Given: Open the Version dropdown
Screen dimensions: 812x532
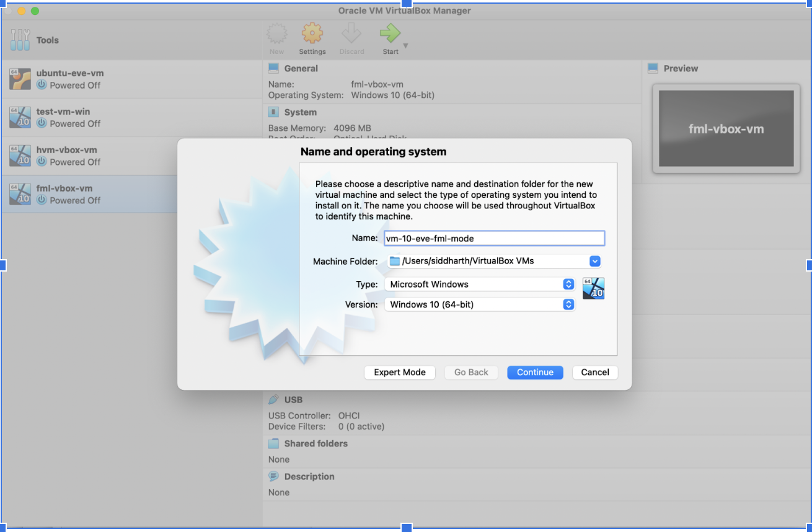Looking at the screenshot, I should coord(568,304).
